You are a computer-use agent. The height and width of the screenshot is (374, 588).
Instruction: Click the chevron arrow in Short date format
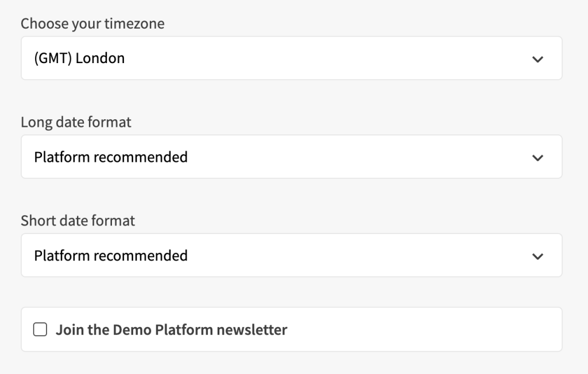[x=537, y=256]
